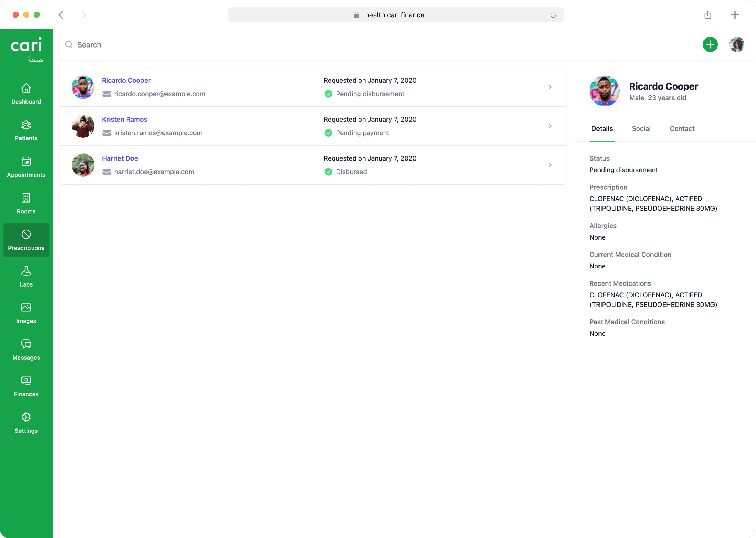
Task: Open the Harriet Doe name link
Action: 120,158
